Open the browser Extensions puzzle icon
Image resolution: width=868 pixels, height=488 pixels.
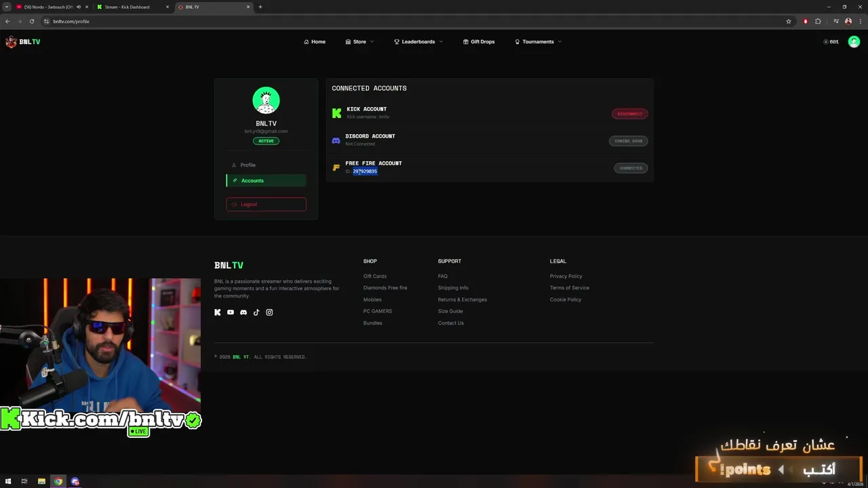coord(818,22)
